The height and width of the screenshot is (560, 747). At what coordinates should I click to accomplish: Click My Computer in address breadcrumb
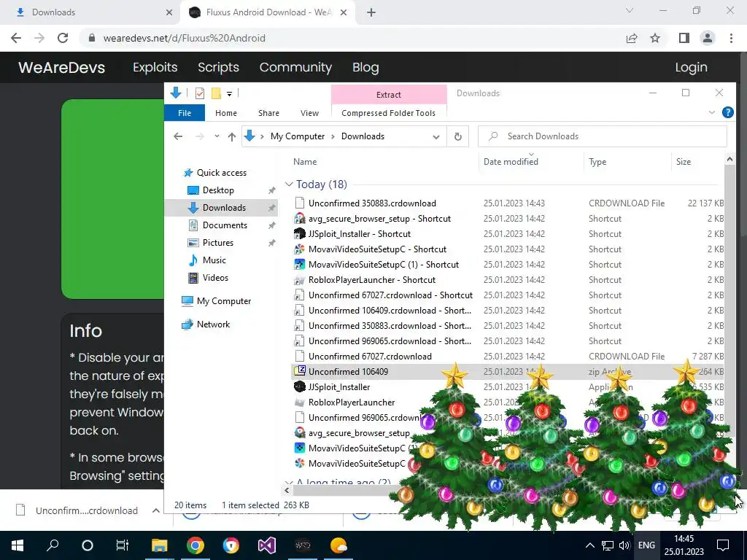coord(298,136)
